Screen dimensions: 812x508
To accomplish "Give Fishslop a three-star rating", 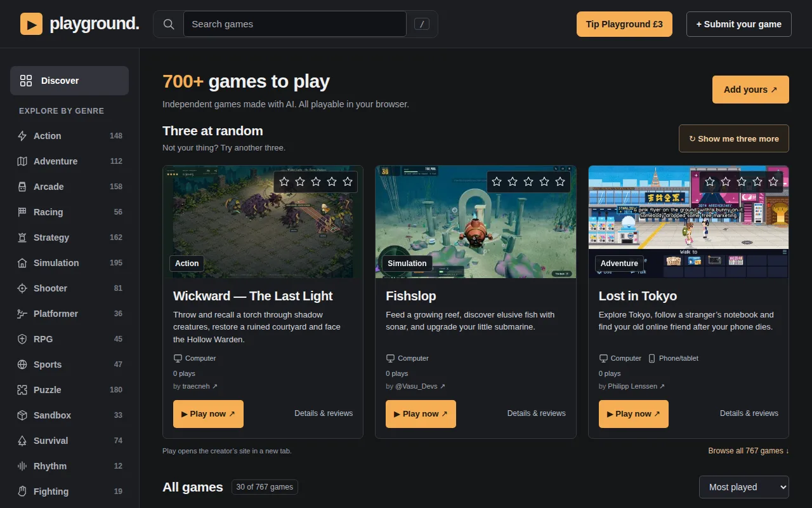I will tap(528, 182).
